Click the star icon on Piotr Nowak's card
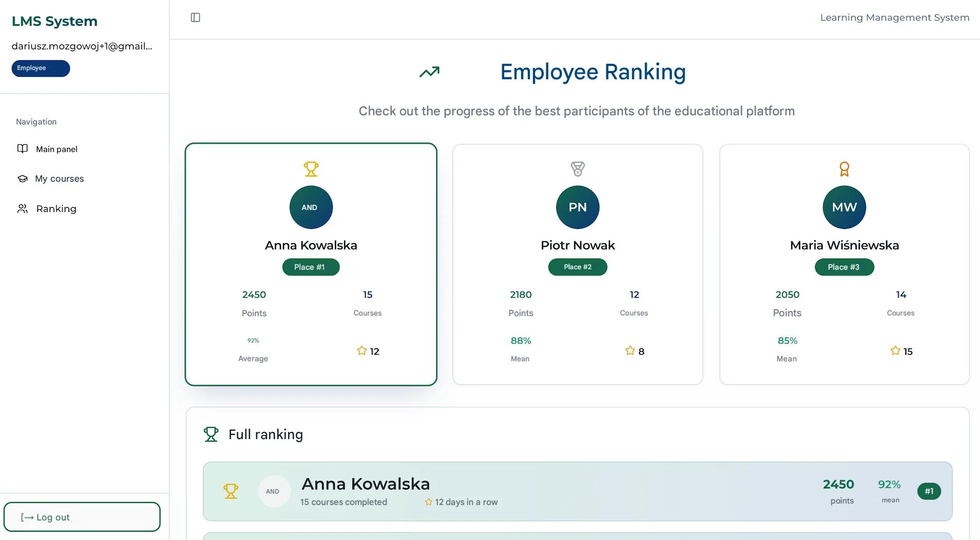 (x=629, y=351)
